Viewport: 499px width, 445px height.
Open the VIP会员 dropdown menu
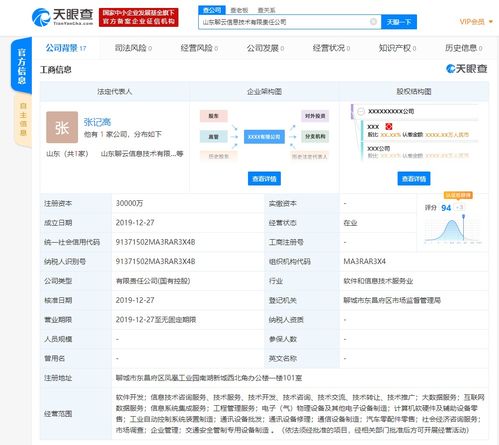point(476,22)
